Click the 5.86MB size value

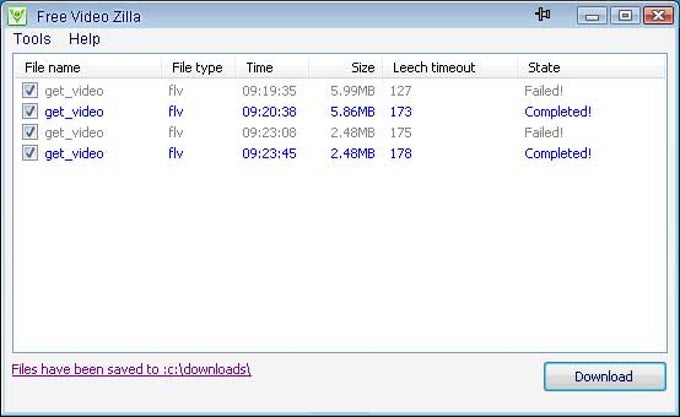(x=353, y=112)
